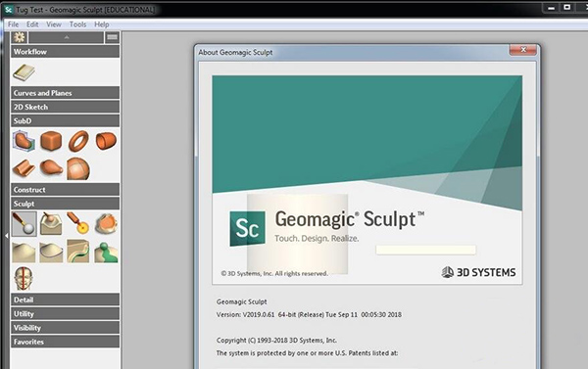The image size is (588, 369).
Task: Open the View menu
Action: coord(54,24)
